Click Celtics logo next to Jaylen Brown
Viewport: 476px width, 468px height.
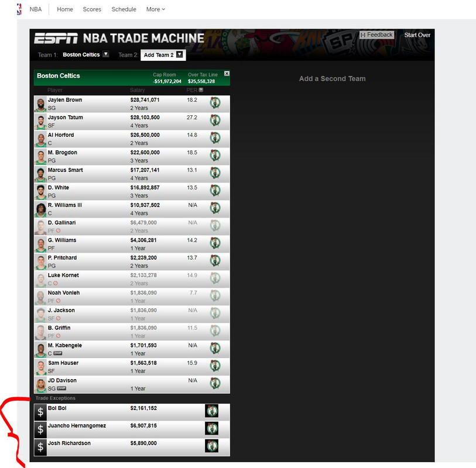[215, 103]
